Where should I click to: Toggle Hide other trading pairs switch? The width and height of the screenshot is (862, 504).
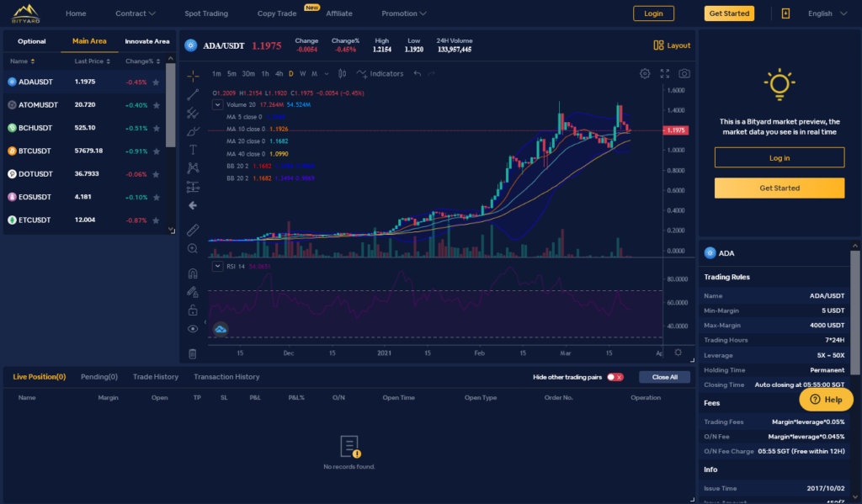point(615,377)
